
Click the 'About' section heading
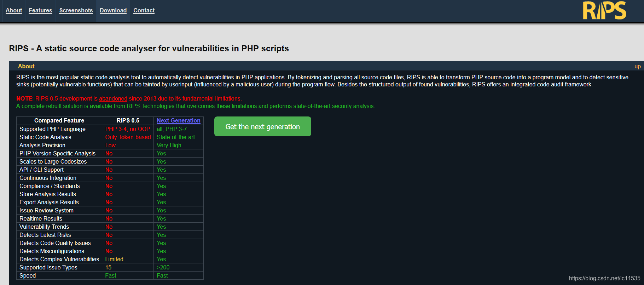coord(26,67)
